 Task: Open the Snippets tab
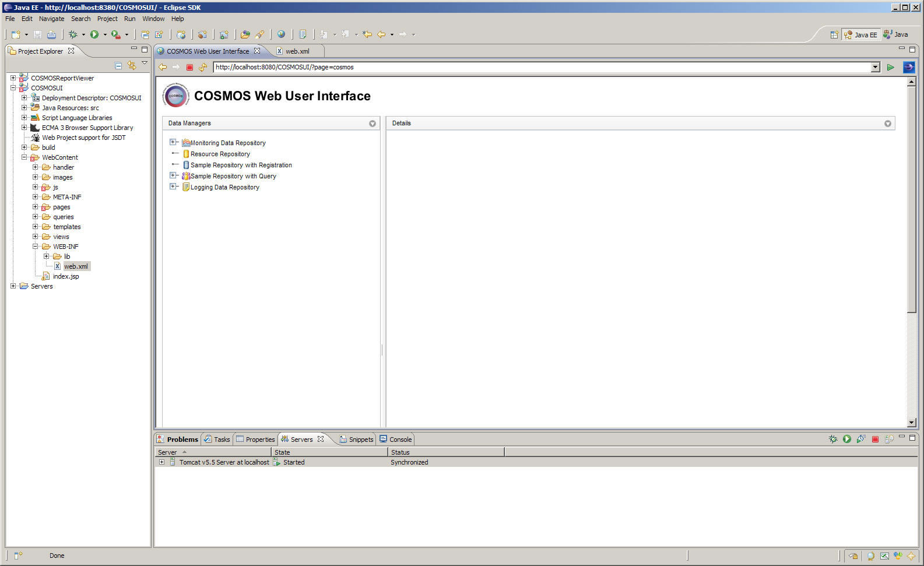(356, 440)
